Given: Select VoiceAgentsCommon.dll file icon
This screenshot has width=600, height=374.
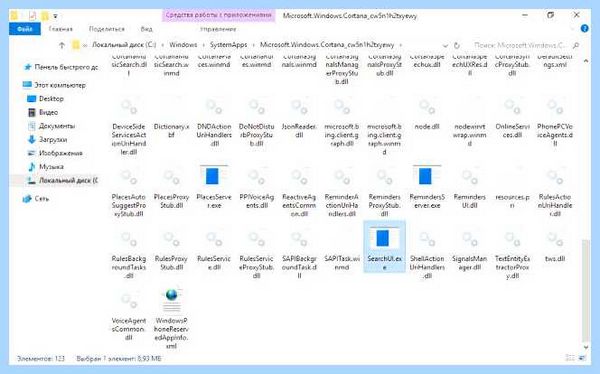Looking at the screenshot, I should tap(129, 301).
